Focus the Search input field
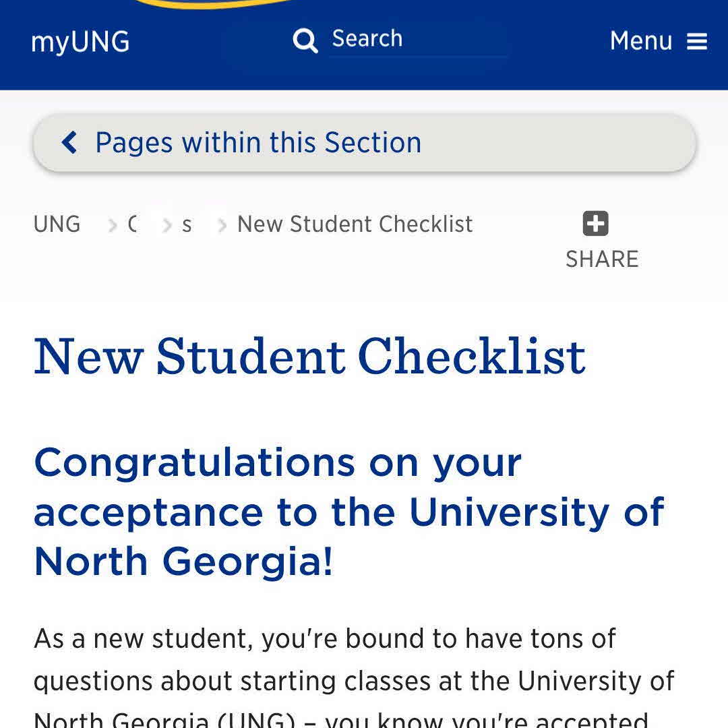728x728 pixels. 418,39
